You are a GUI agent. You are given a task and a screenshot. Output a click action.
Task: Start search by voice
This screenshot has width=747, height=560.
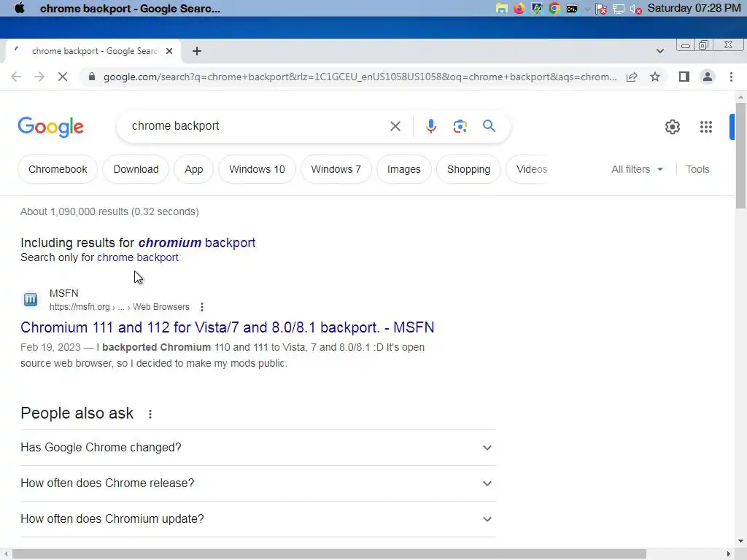pos(430,126)
